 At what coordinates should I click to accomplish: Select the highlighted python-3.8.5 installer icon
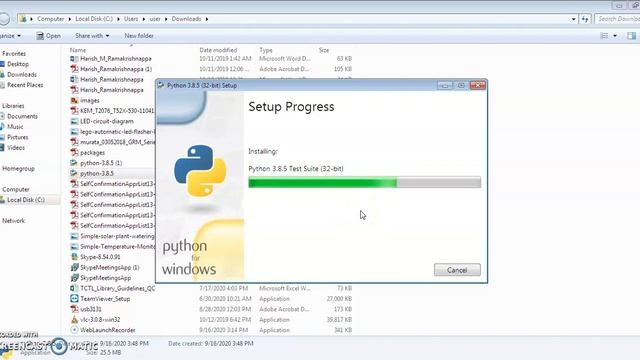click(74, 173)
